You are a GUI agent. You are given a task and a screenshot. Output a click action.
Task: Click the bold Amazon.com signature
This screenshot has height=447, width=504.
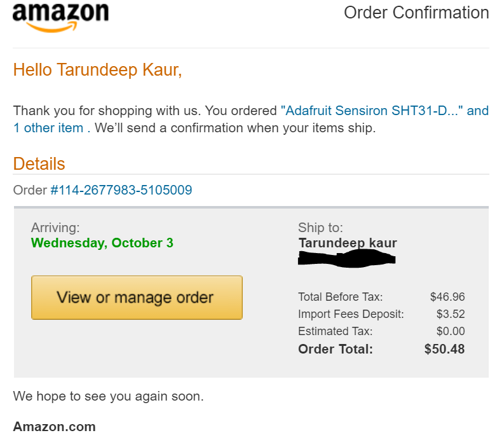pos(54,427)
